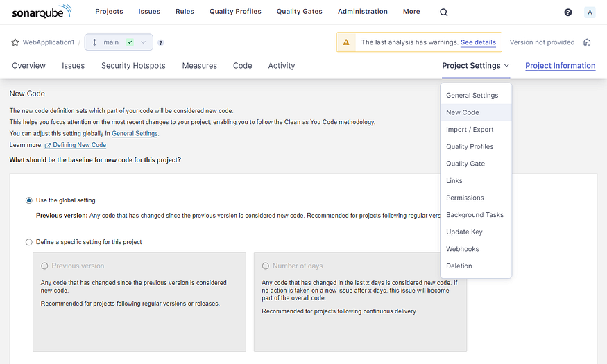Favorite WebApplication1 with the star icon

[x=15, y=42]
